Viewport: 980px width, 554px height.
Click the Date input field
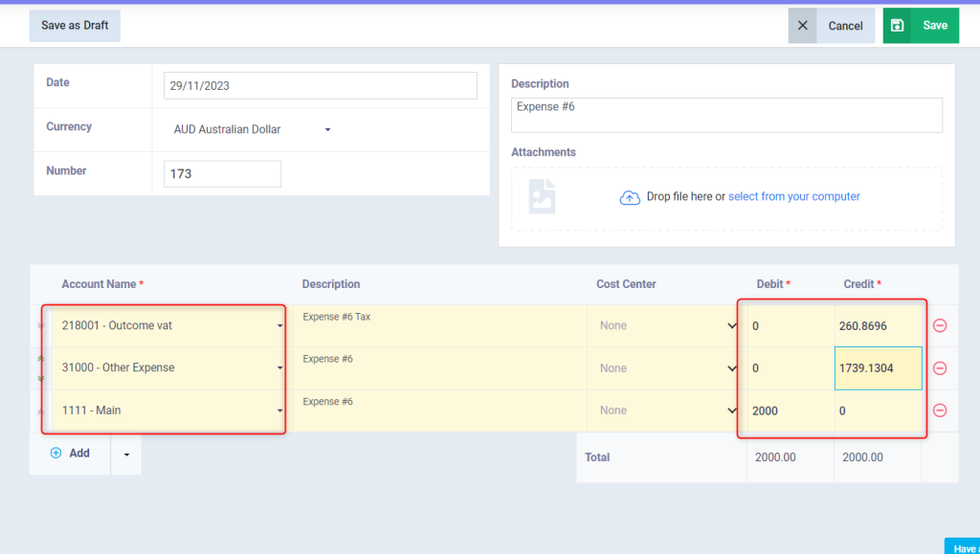(x=320, y=85)
